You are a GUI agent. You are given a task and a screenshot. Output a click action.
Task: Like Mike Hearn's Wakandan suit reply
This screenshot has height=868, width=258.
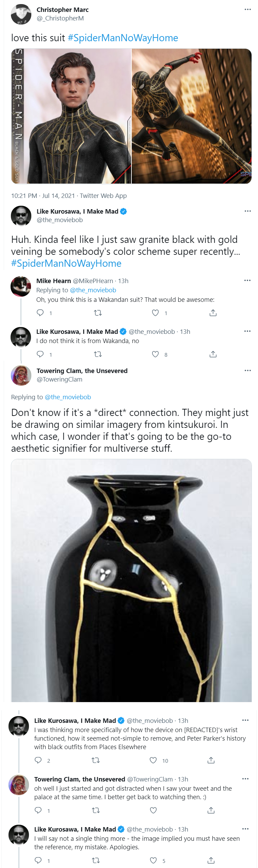155,313
